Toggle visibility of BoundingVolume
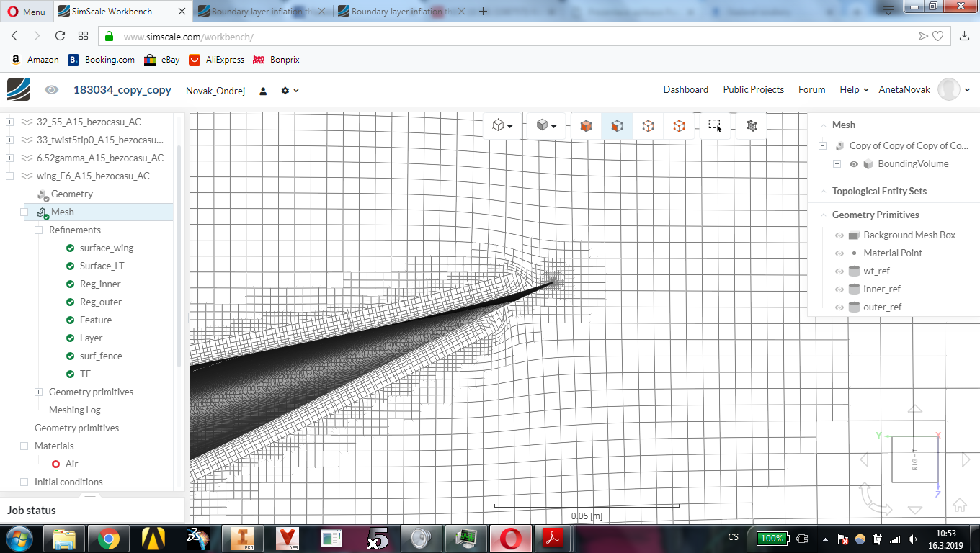The image size is (980, 553). coord(854,164)
